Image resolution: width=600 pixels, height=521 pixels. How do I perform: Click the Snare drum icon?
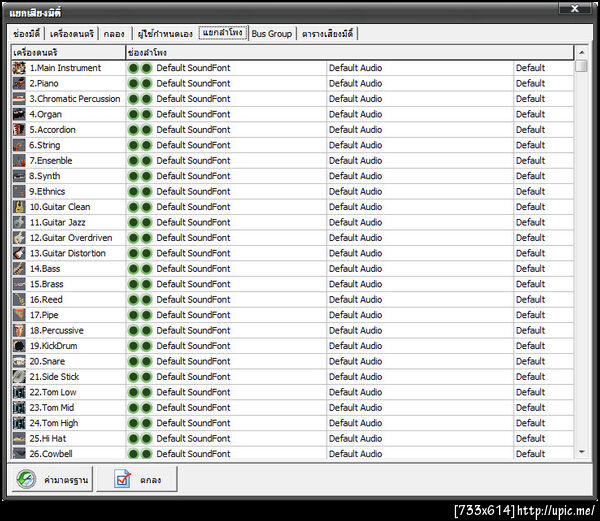pos(19,361)
